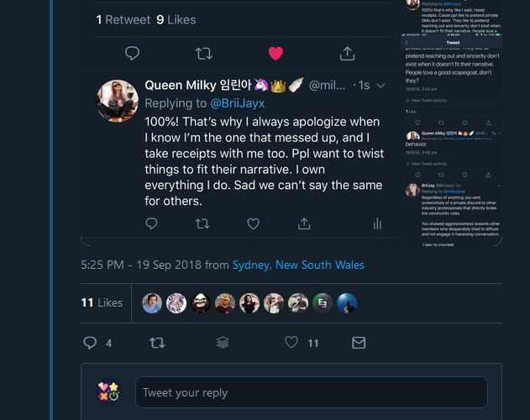Screen dimensions: 530x420
Task: View tweet analytics bar-chart icon
Action: pyautogui.click(x=377, y=223)
